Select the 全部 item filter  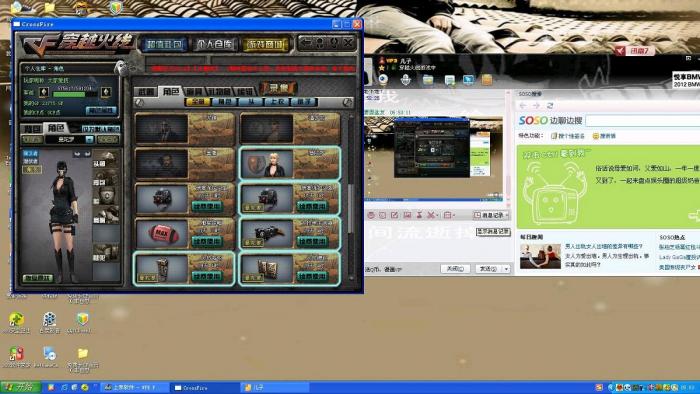198,102
